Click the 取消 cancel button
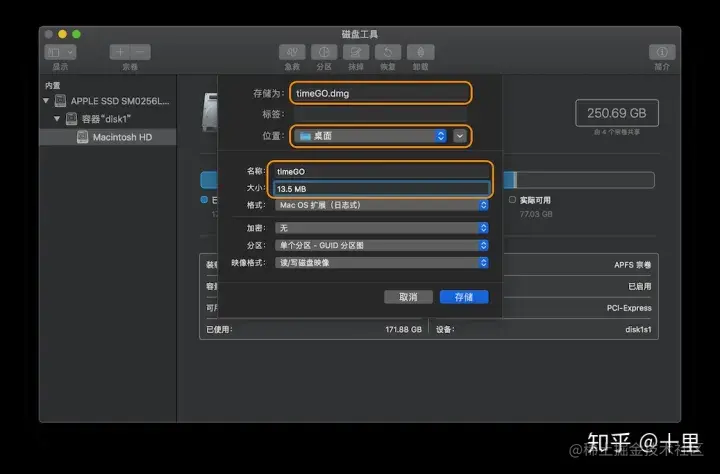This screenshot has width=720, height=474. point(408,297)
